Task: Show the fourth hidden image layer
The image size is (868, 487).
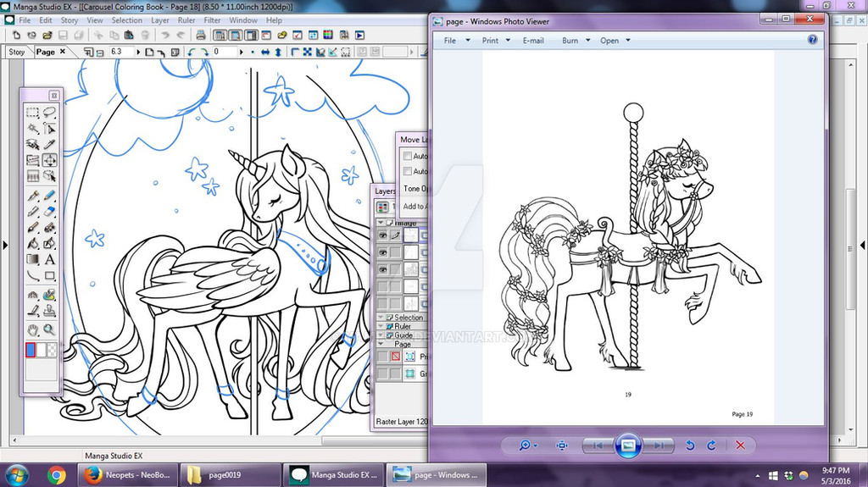Action: (x=382, y=286)
